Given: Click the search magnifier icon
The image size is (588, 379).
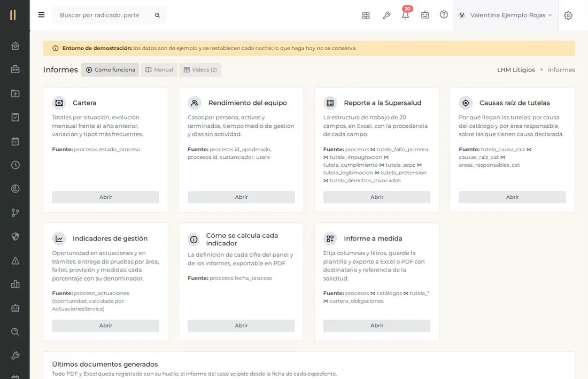Looking at the screenshot, I should [x=157, y=15].
